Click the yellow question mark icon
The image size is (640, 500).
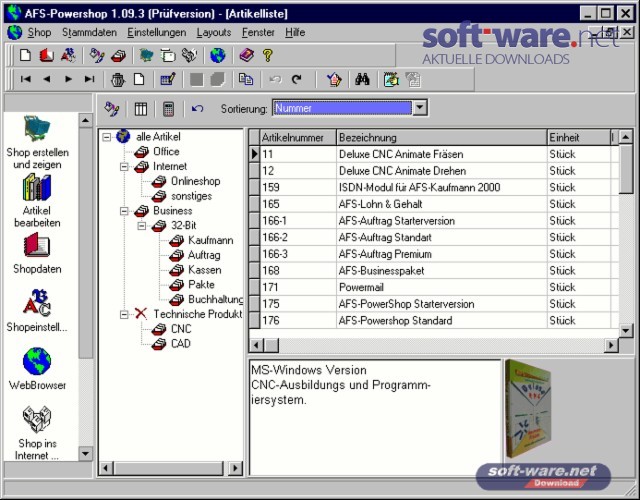pyautogui.click(x=268, y=55)
